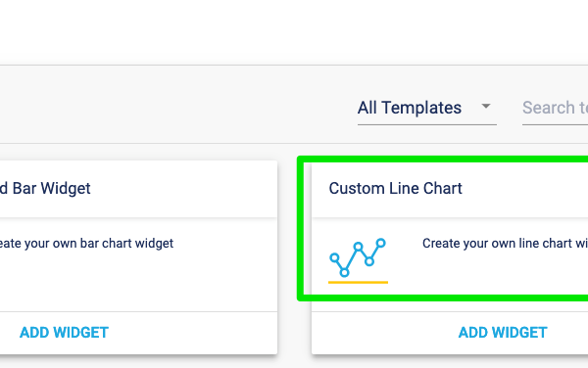Viewport: 588px width, 368px height.
Task: Click the yellow underline beneath chart icon
Action: [x=358, y=282]
